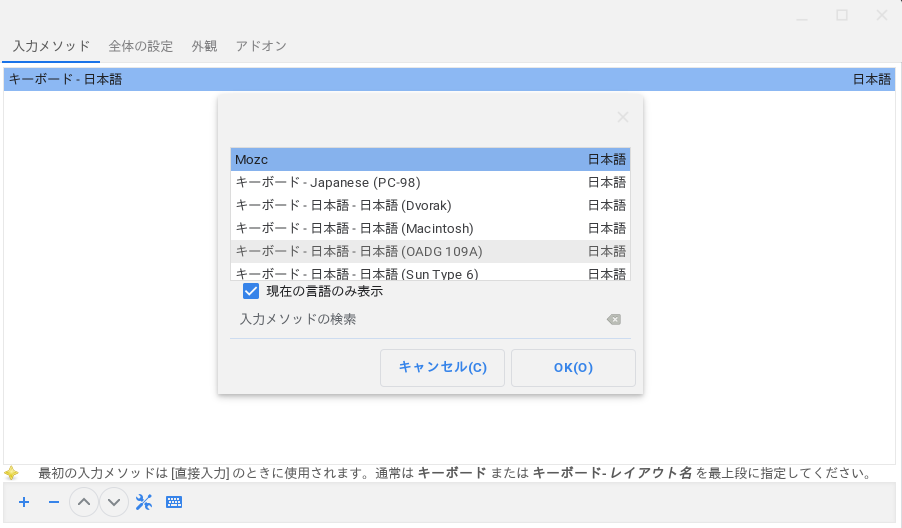Move input method up with up arrow
The width and height of the screenshot is (902, 528).
click(x=84, y=502)
